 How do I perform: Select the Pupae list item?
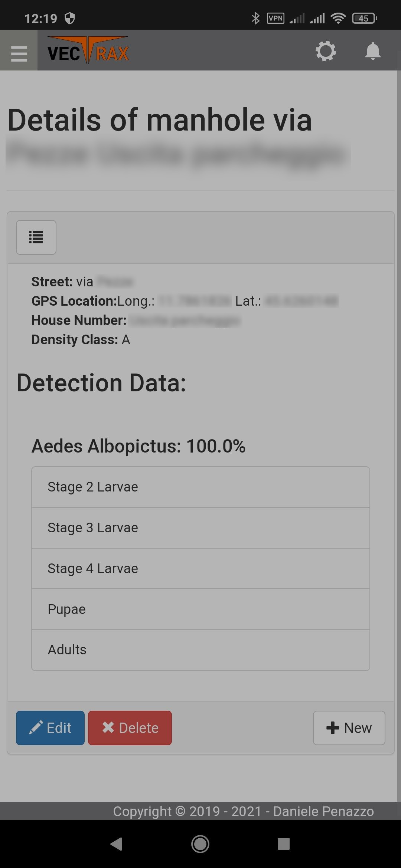tap(200, 609)
